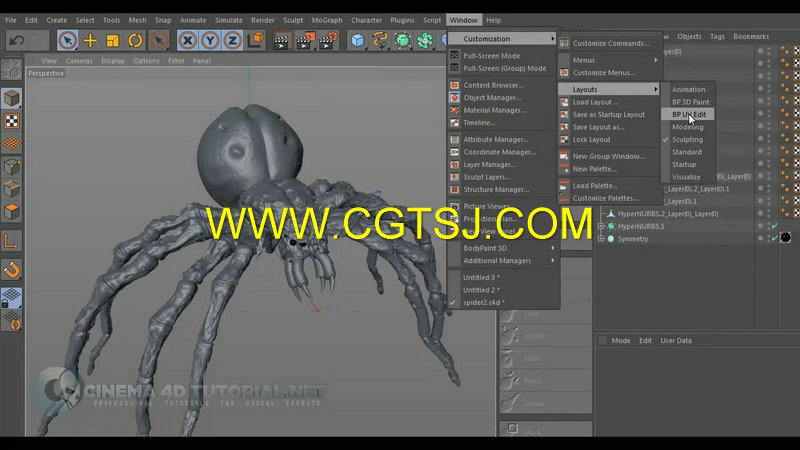Open the MoGraph menu

pyautogui.click(x=327, y=20)
